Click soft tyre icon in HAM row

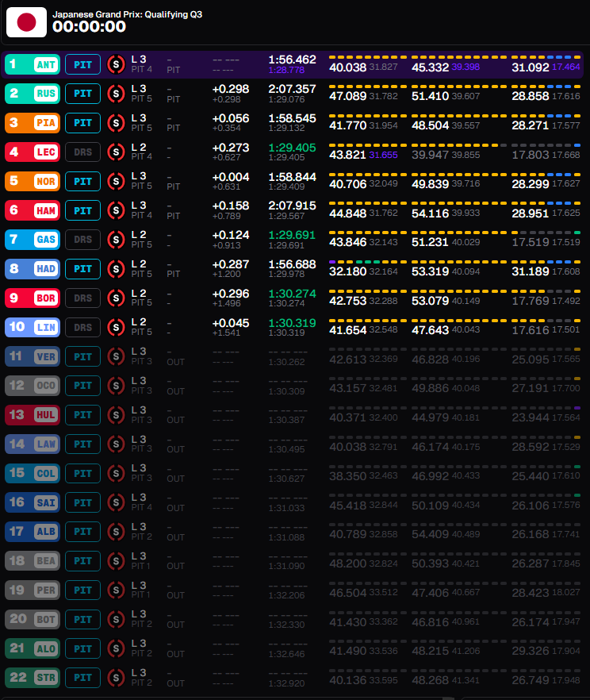coord(116,211)
